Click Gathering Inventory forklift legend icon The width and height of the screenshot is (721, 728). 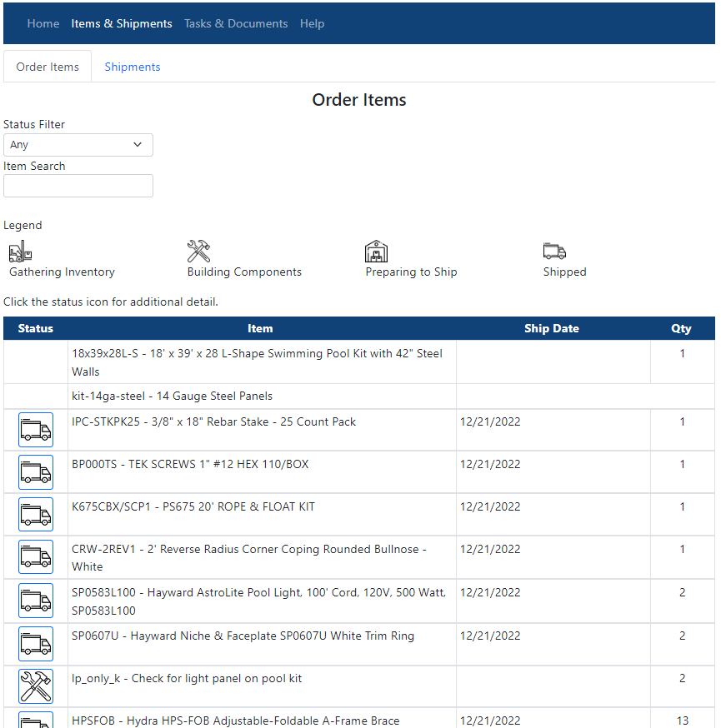(21, 252)
